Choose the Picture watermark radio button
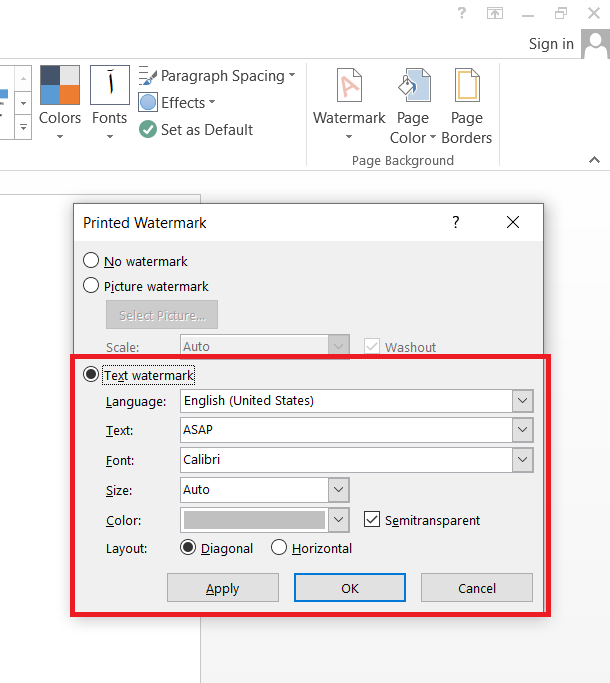Screen dimensions: 610x683 (x=92, y=286)
